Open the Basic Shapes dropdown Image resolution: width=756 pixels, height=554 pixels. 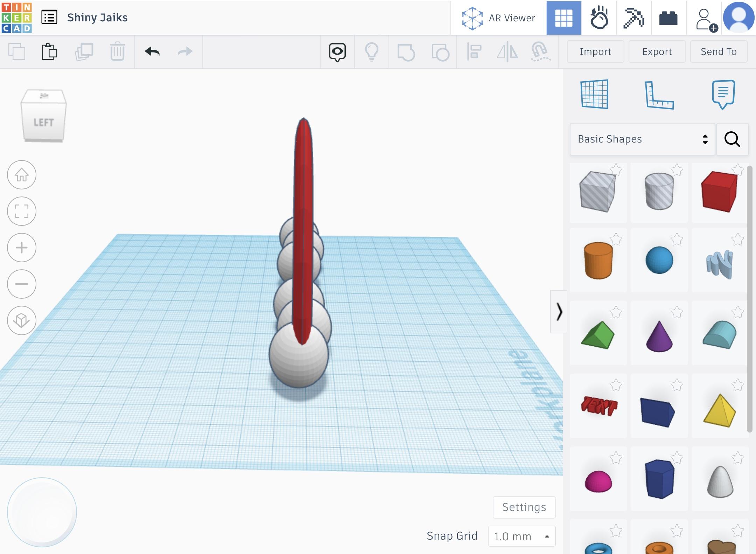point(642,139)
